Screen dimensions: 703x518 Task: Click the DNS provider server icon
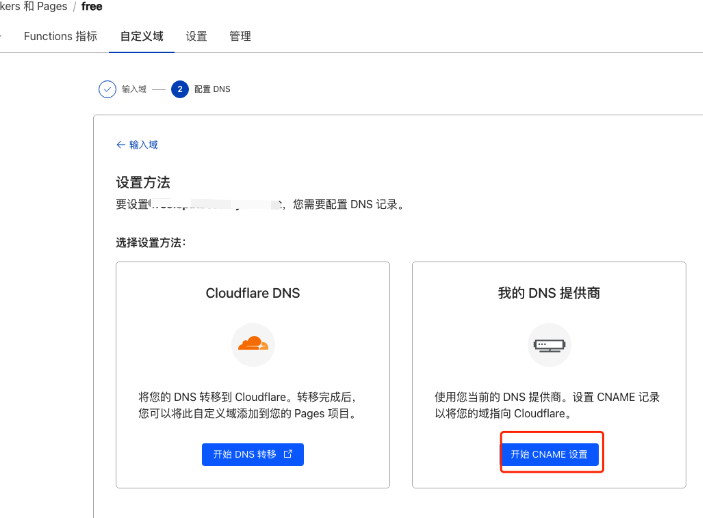pos(549,345)
